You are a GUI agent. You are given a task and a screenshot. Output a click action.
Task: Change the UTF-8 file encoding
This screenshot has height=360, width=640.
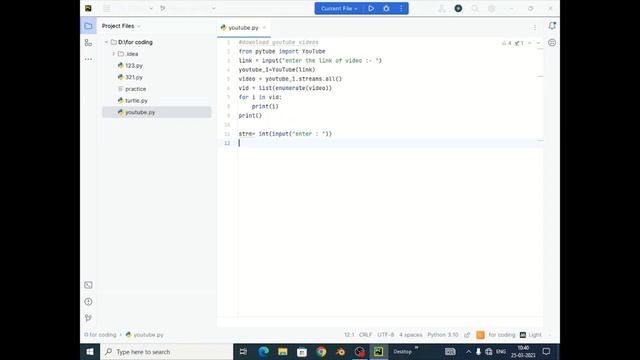pyautogui.click(x=386, y=335)
